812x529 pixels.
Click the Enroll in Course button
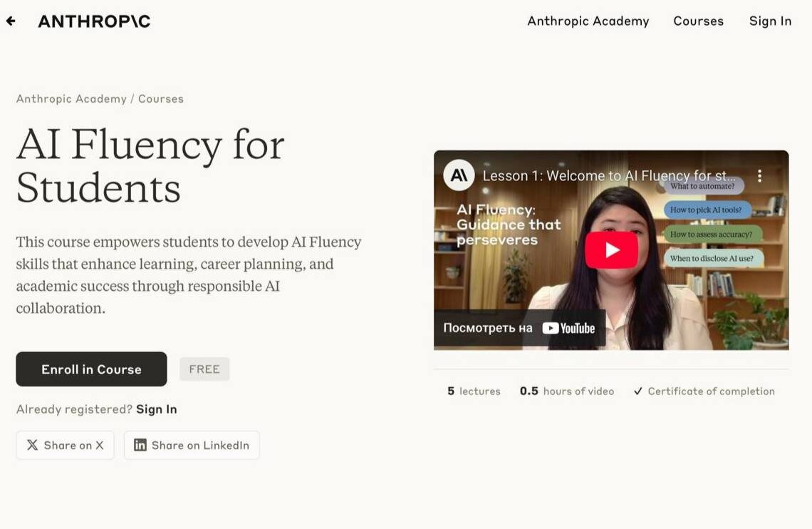point(91,369)
